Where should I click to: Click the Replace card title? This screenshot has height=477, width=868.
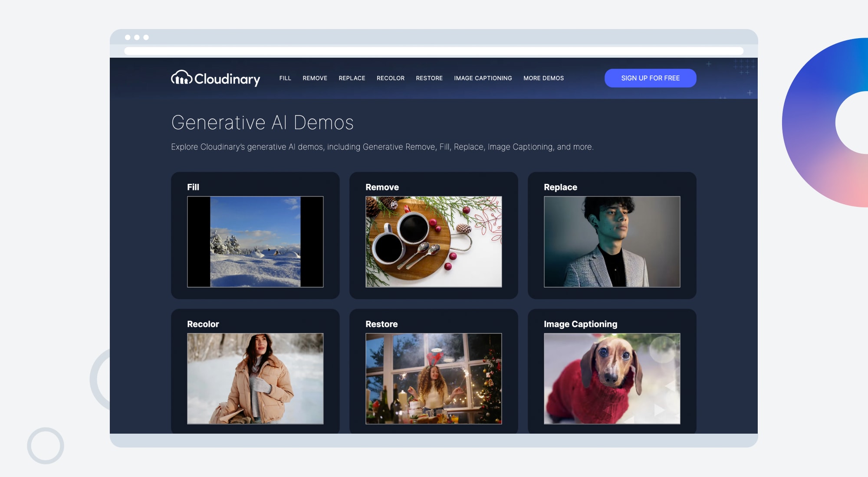click(560, 187)
